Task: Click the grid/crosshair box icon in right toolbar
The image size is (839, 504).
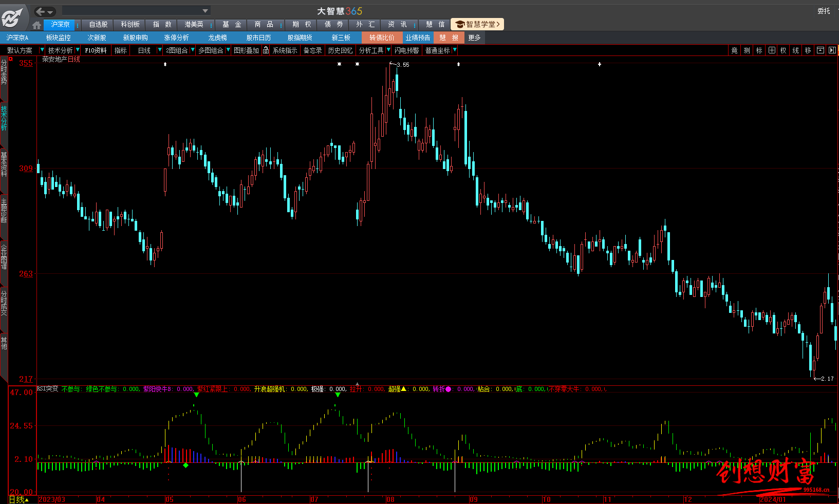Action: [772, 50]
